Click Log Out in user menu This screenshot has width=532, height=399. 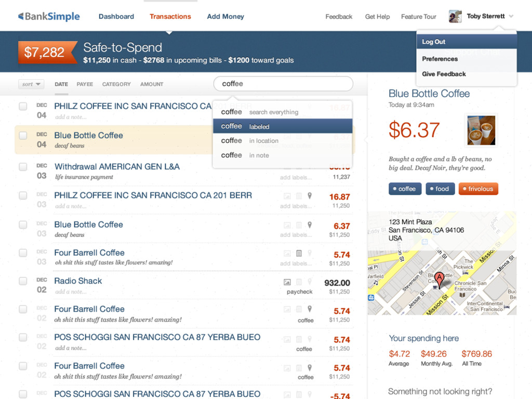pos(467,42)
